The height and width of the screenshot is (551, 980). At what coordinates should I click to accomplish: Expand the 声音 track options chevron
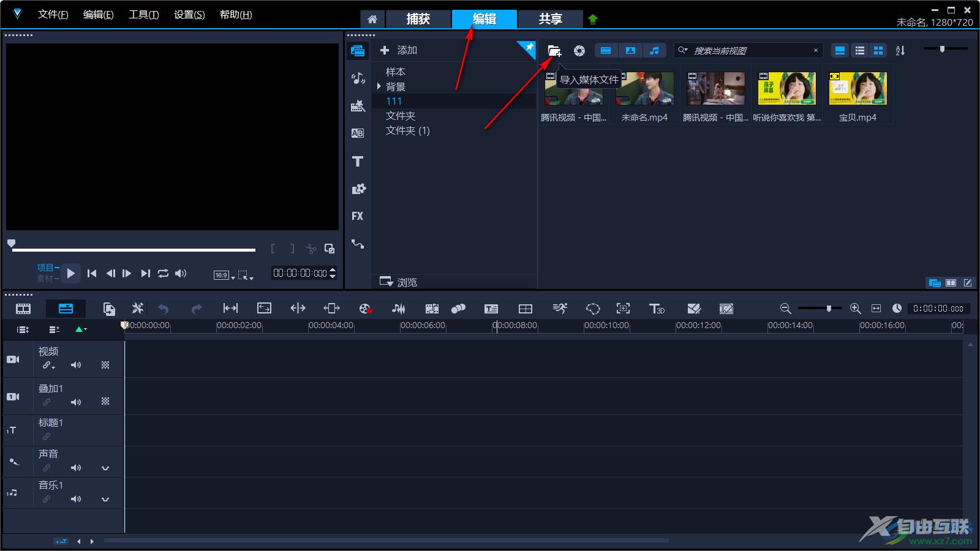(x=105, y=468)
